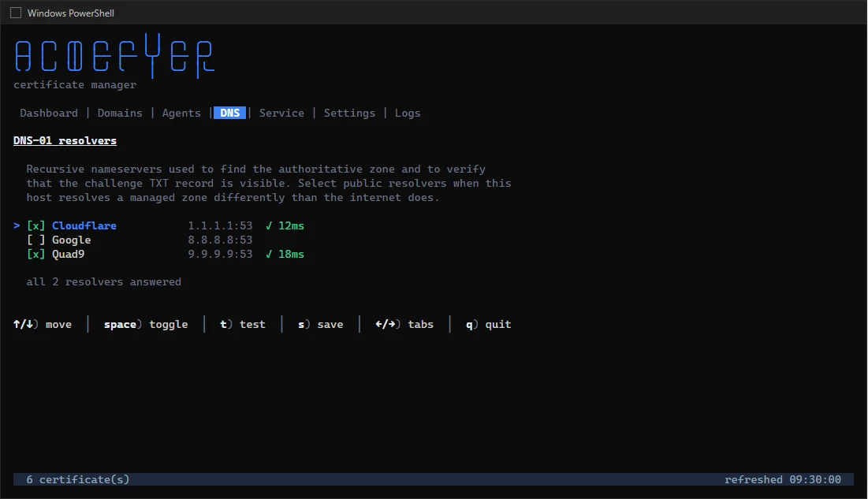Switch to the Settings tab
This screenshot has height=499, width=868.
[349, 113]
